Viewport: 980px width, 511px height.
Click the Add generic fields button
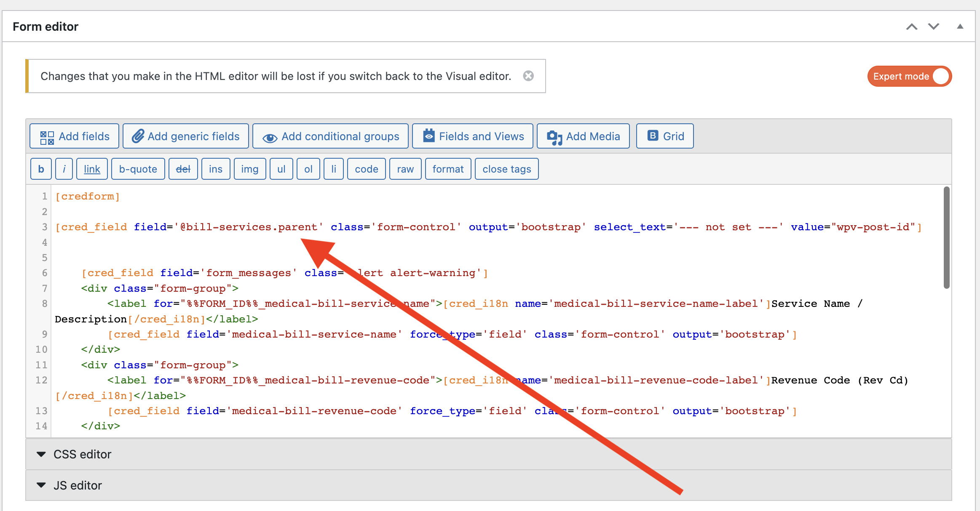186,136
